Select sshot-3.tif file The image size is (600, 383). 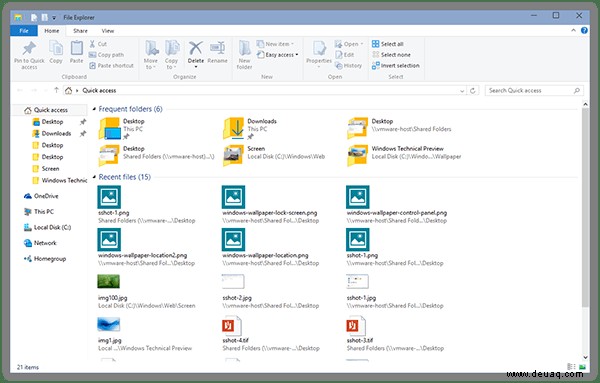(x=395, y=334)
